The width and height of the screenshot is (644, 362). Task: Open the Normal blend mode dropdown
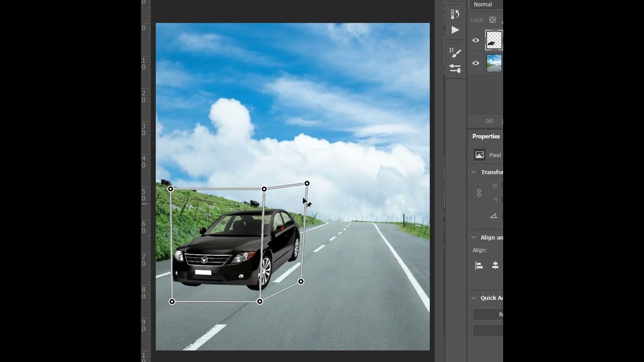(487, 5)
